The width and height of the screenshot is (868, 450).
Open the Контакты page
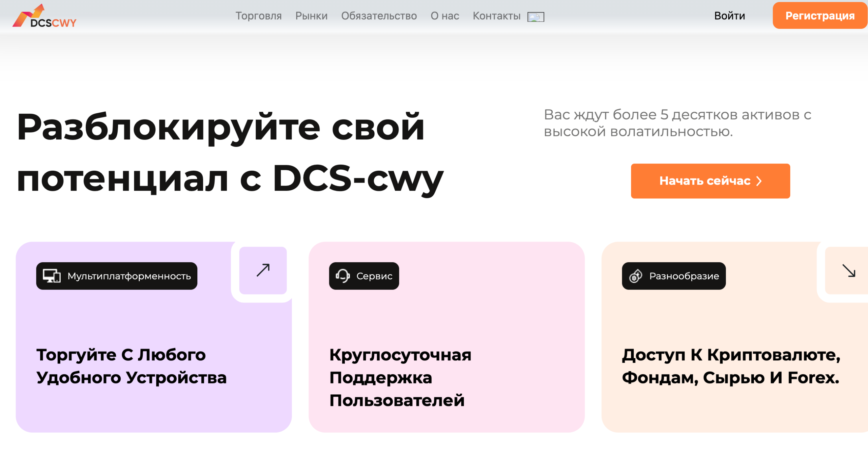(x=496, y=16)
